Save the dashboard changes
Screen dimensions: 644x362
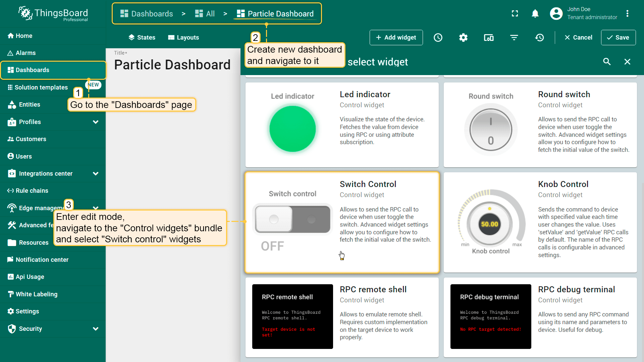pyautogui.click(x=618, y=38)
